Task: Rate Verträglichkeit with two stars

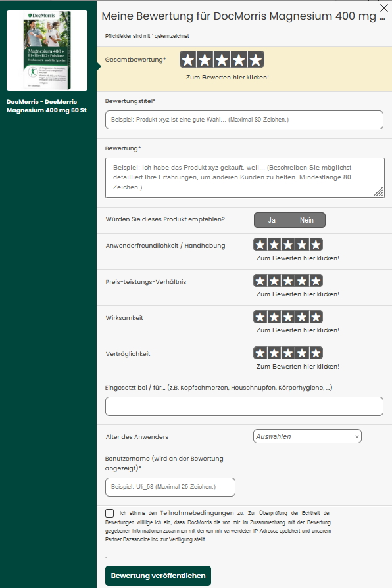Action: (274, 353)
